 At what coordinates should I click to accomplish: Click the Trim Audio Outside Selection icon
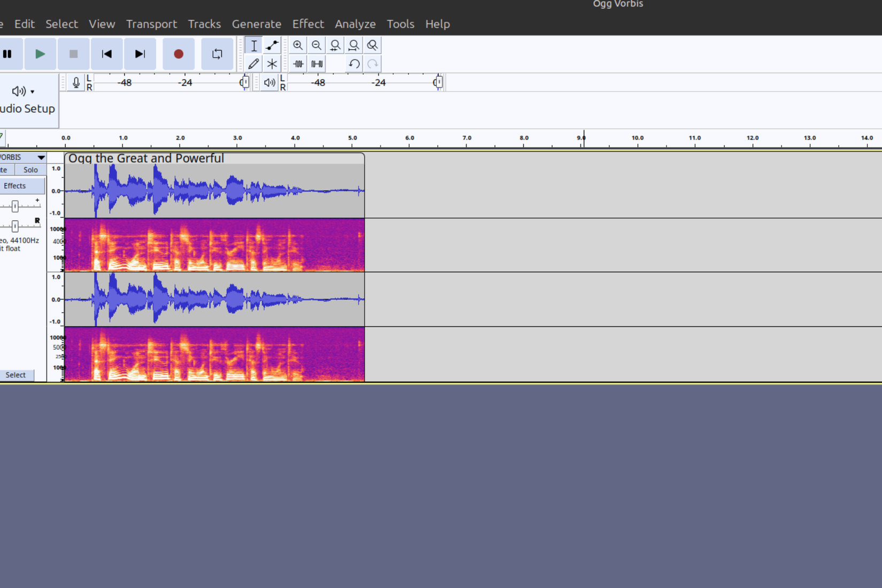click(x=298, y=63)
